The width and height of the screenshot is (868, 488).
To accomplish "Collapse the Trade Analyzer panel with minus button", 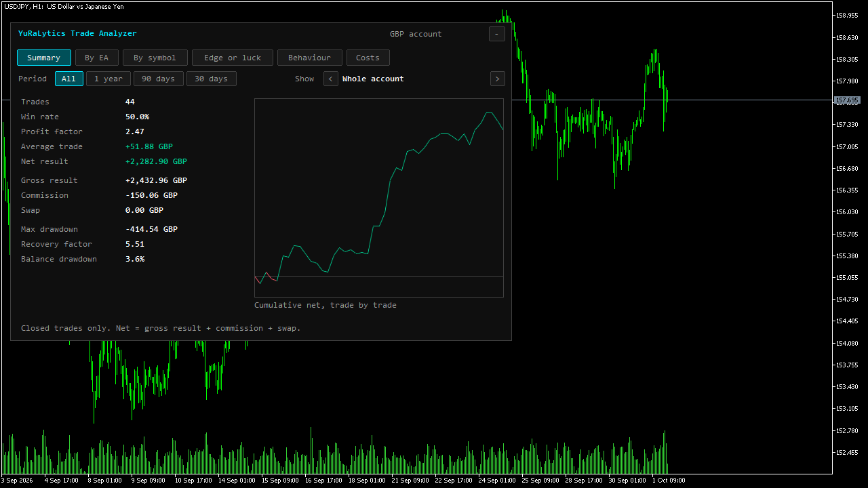I will point(497,34).
